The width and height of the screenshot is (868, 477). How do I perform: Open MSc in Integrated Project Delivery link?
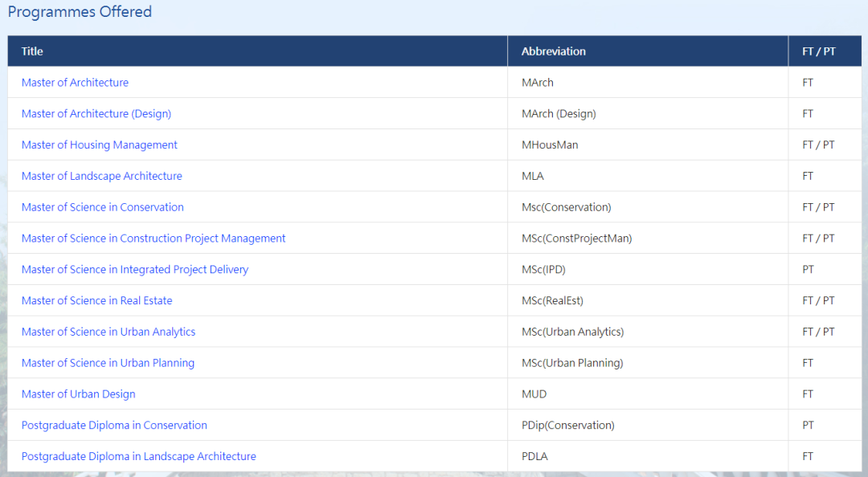pyautogui.click(x=135, y=270)
